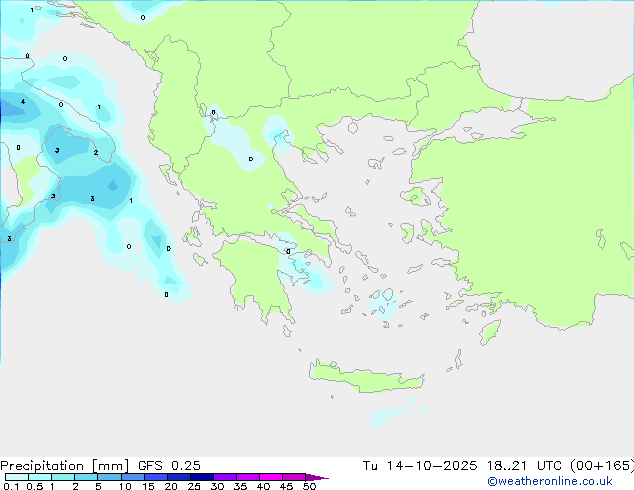Click the '18..21 UTC' time text
This screenshot has width=634, height=490.
coord(524,466)
